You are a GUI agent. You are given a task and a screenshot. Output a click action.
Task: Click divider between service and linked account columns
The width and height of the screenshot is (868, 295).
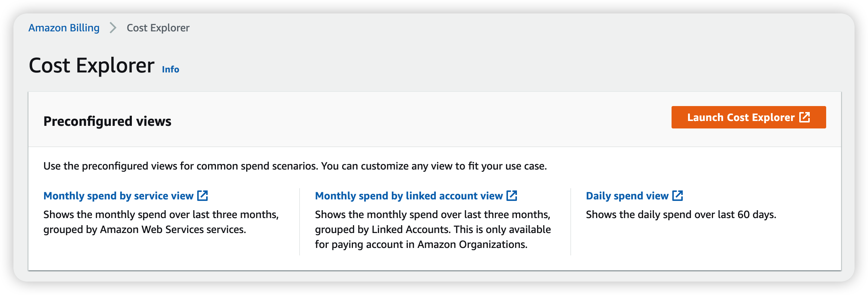click(x=300, y=222)
